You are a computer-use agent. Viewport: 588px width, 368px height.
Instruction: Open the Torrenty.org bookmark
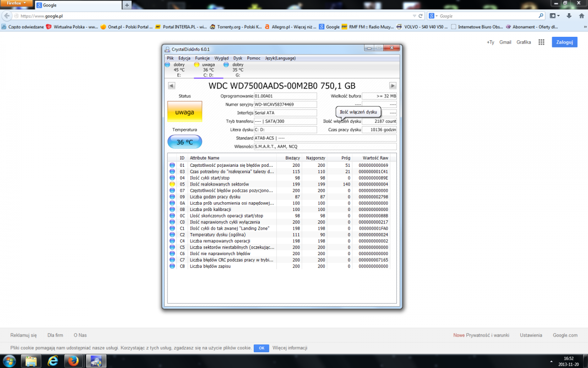tap(236, 27)
